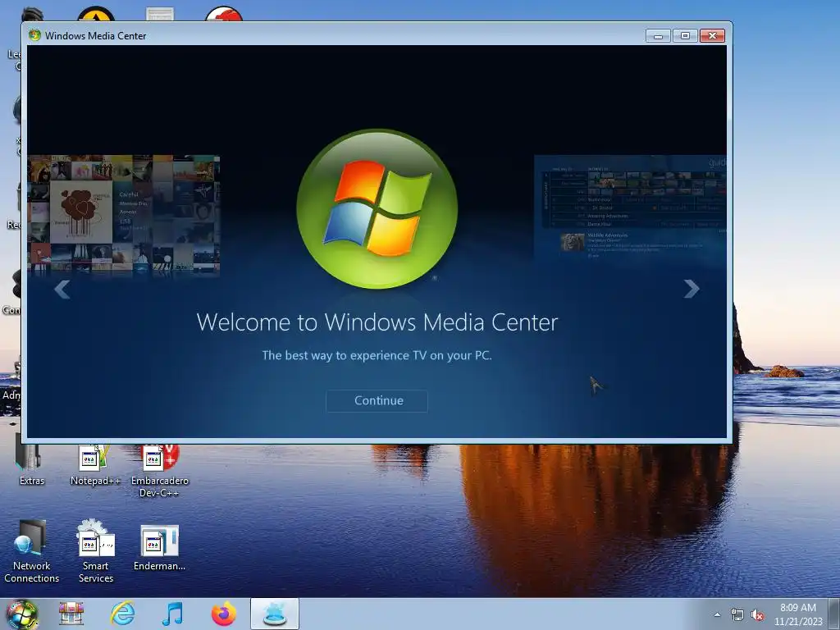Minimize the Windows Media Center window
840x630 pixels.
659,36
